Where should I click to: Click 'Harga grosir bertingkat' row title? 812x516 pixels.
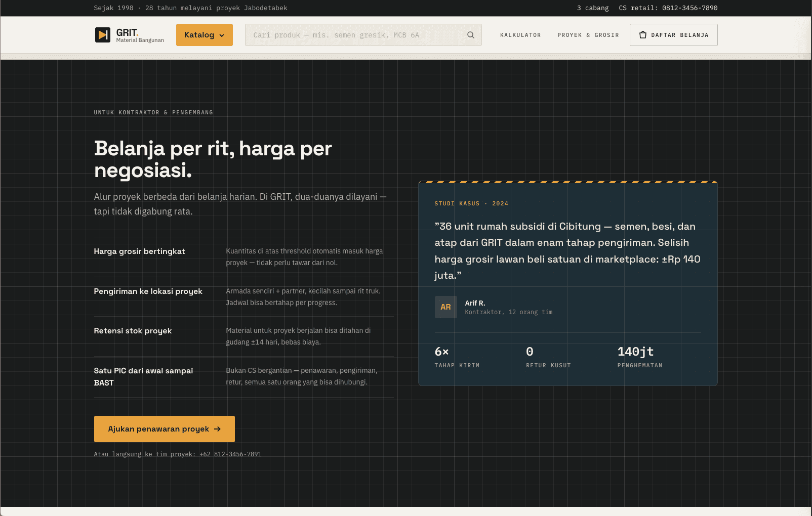click(139, 251)
